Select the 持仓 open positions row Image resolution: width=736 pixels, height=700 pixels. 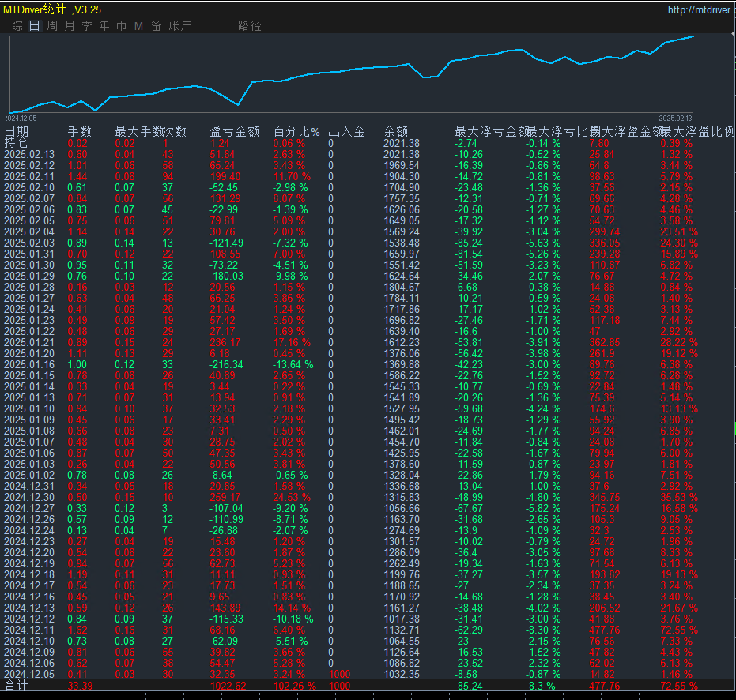(x=368, y=143)
